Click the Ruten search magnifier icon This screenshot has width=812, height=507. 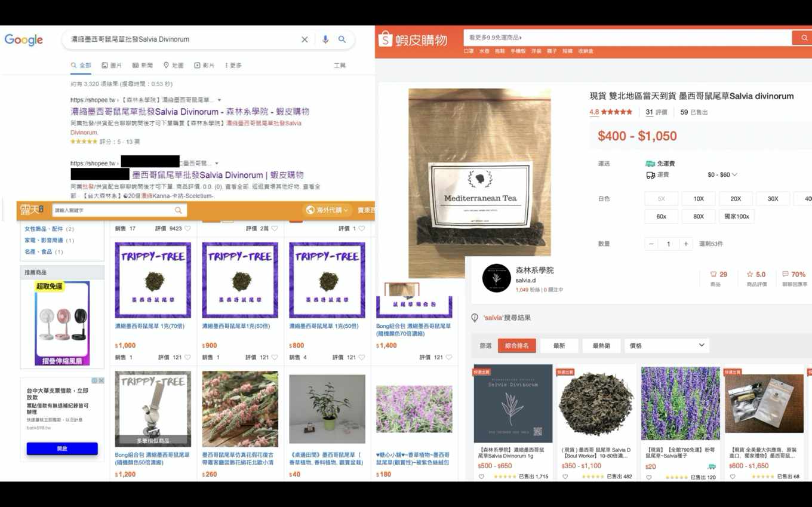[178, 210]
